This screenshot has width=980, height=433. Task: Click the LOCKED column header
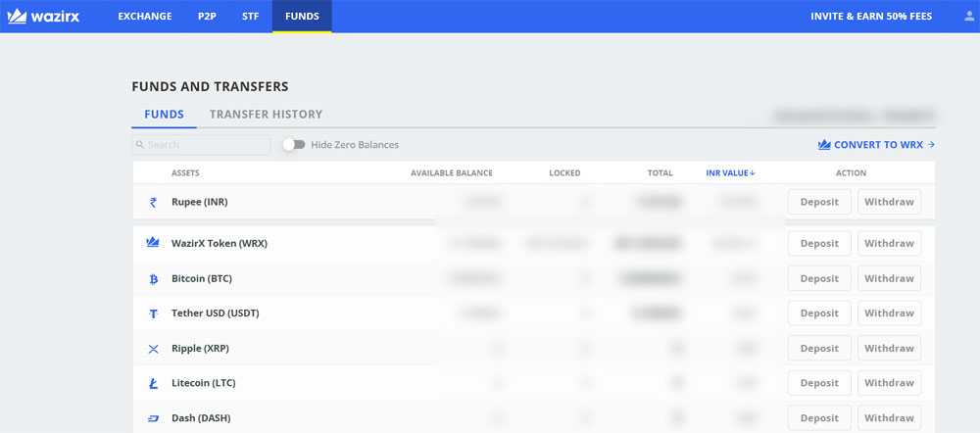564,173
